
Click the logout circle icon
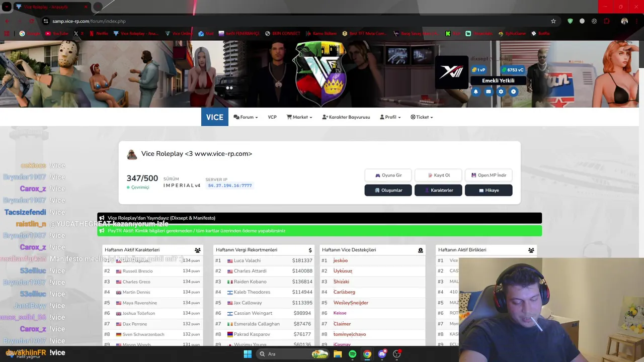point(513,92)
